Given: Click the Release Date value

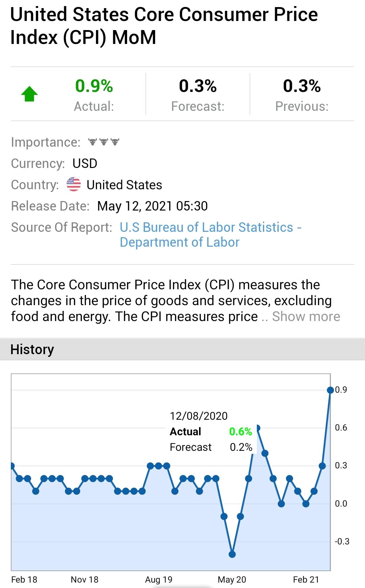Looking at the screenshot, I should pyautogui.click(x=152, y=206).
